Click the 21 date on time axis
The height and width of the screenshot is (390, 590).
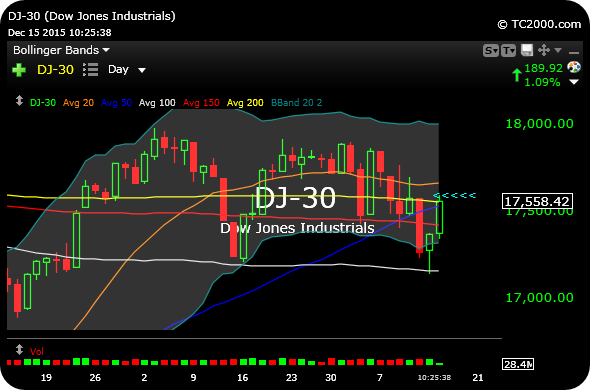point(478,377)
